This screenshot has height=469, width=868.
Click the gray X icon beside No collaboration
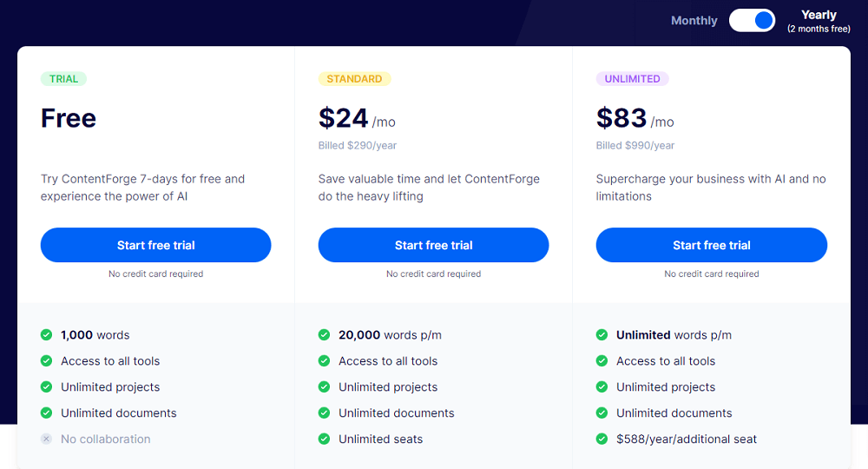(x=47, y=439)
